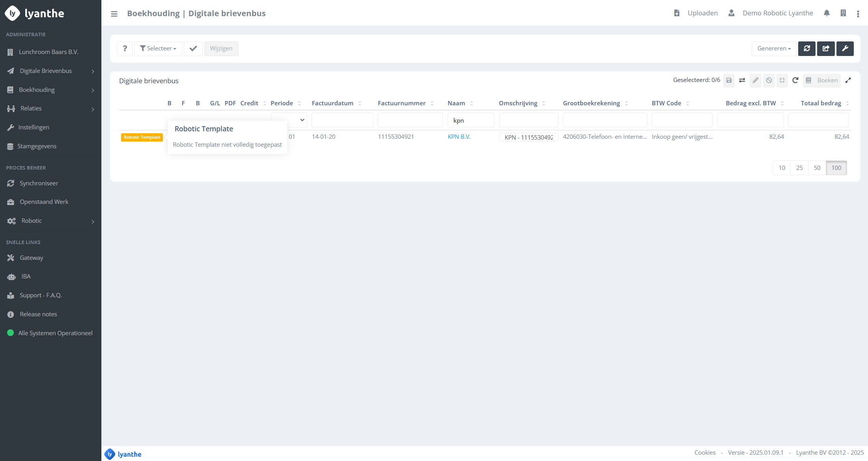Open the Genereren dropdown
Screen dimensions: 868x461
tap(774, 49)
